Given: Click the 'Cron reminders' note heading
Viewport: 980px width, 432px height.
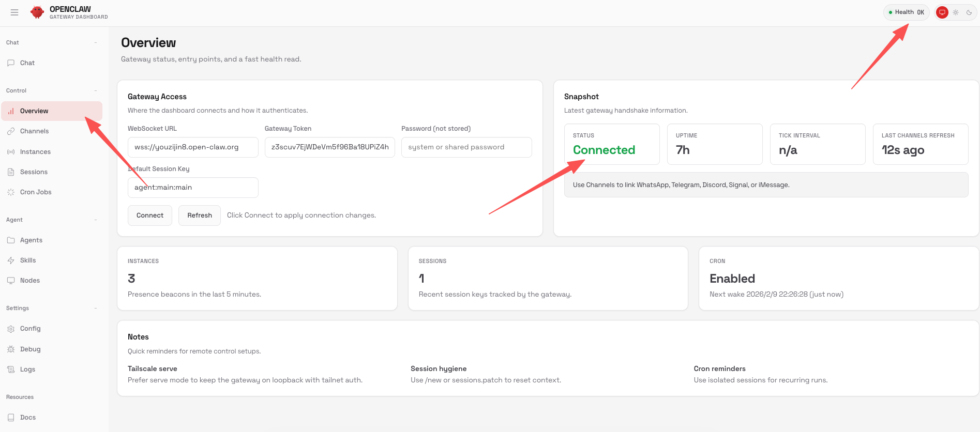Looking at the screenshot, I should click(x=720, y=369).
